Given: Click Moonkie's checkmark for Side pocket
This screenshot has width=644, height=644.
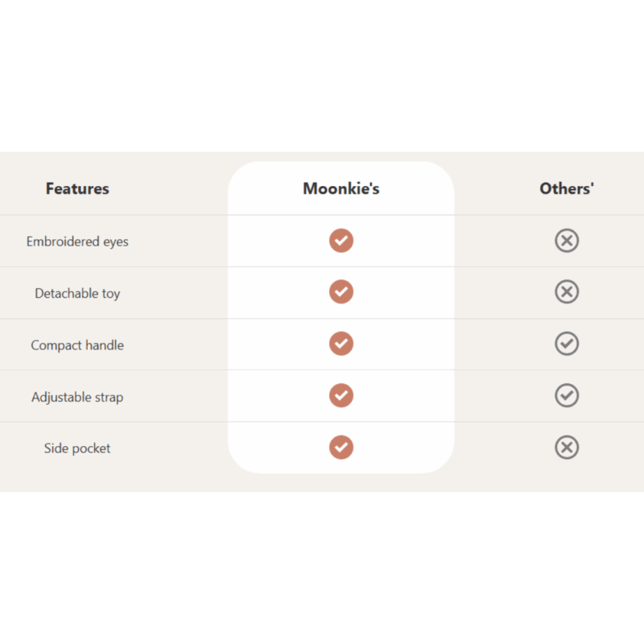Looking at the screenshot, I should pos(341,448).
